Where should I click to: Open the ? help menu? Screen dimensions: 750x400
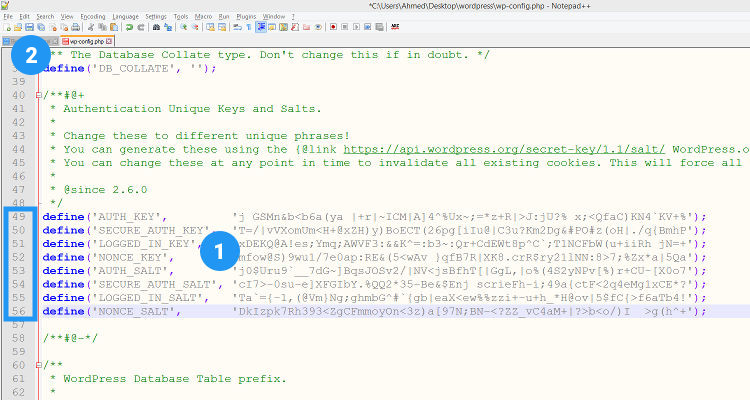[x=293, y=17]
